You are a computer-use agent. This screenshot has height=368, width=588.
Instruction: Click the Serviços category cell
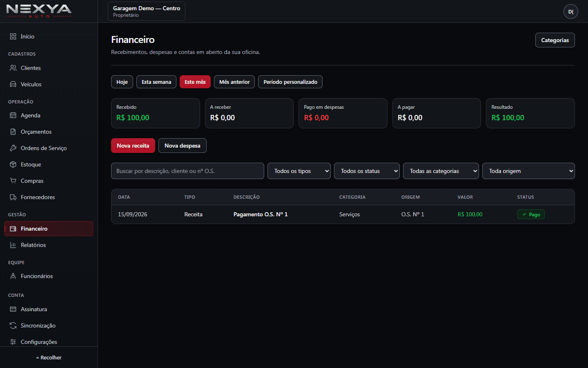[350, 214]
